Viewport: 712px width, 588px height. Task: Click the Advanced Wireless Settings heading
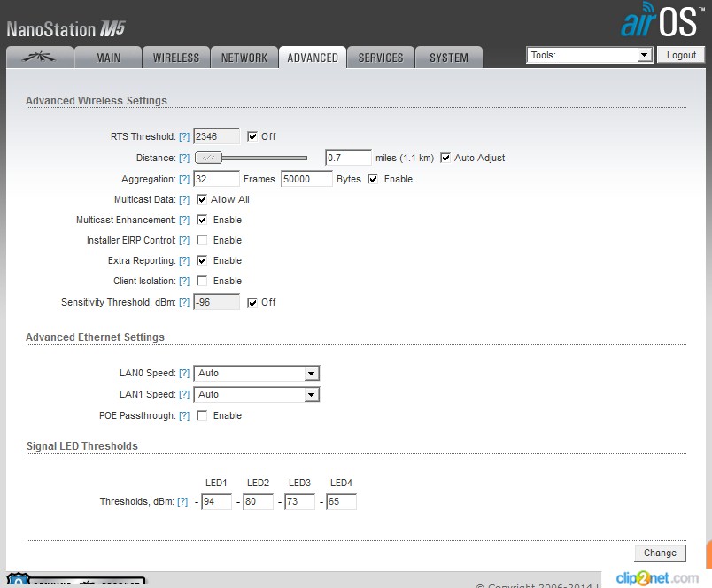(97, 101)
